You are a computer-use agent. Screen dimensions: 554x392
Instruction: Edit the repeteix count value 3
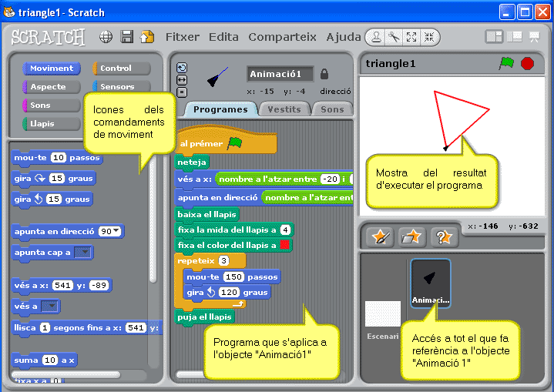click(x=223, y=261)
